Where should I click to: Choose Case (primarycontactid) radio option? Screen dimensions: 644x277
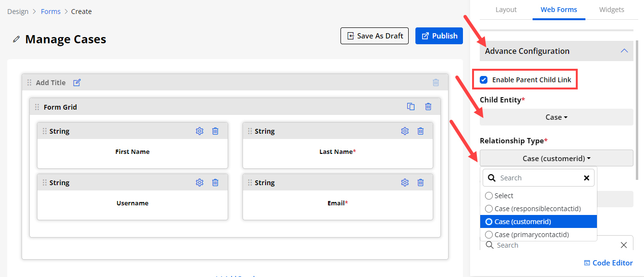pos(489,235)
